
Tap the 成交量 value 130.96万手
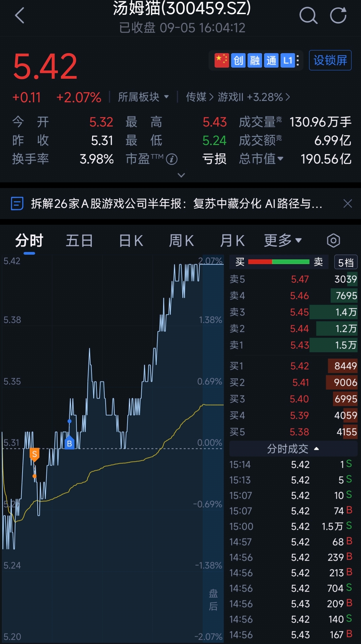(321, 122)
